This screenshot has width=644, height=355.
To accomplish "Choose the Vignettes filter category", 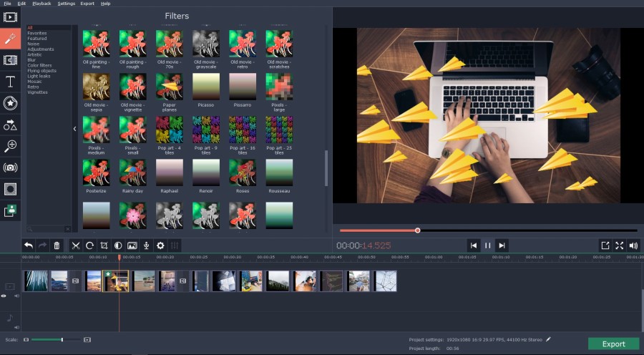I will [37, 92].
